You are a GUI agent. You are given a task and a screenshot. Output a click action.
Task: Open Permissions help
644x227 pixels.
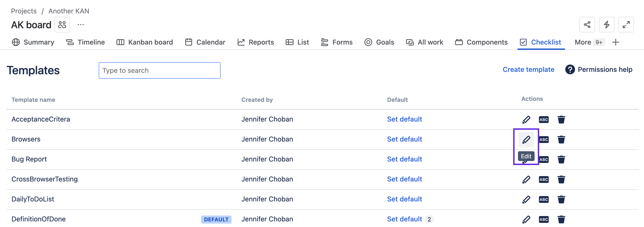[599, 69]
